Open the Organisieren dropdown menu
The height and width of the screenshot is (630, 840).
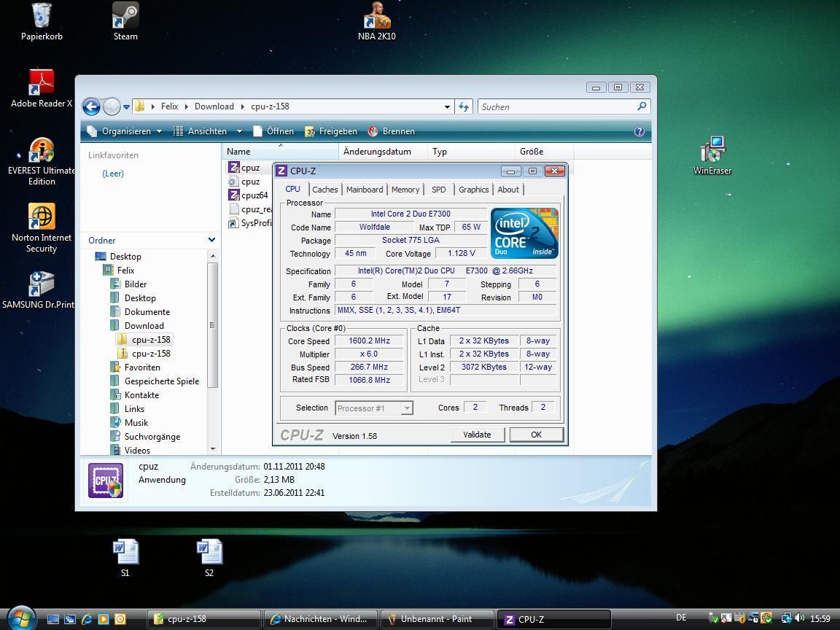(x=124, y=131)
